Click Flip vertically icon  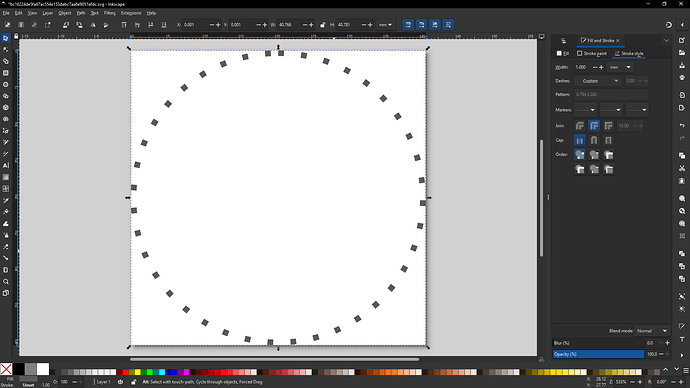[106, 25]
